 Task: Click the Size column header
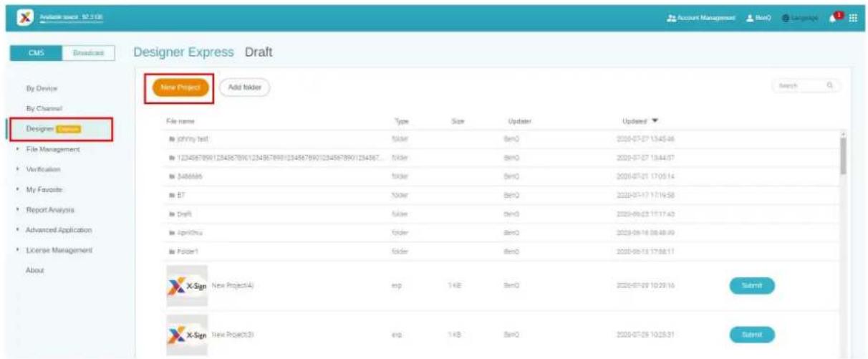(x=458, y=123)
